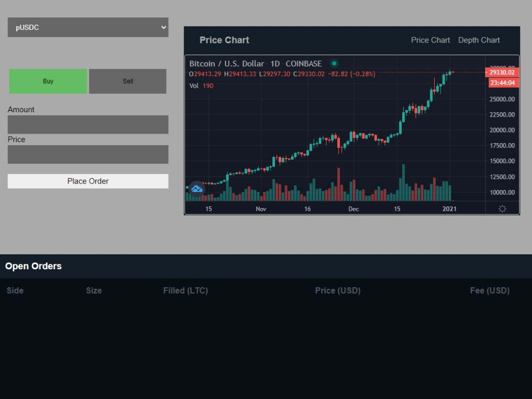The width and height of the screenshot is (532, 399).
Task: Click the O29413.29 open value
Action: [205, 74]
